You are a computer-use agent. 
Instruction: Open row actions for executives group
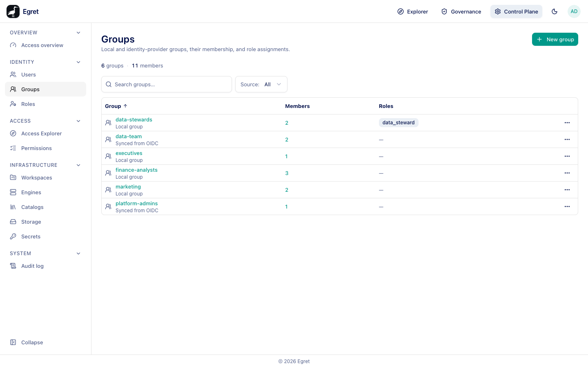tap(567, 156)
